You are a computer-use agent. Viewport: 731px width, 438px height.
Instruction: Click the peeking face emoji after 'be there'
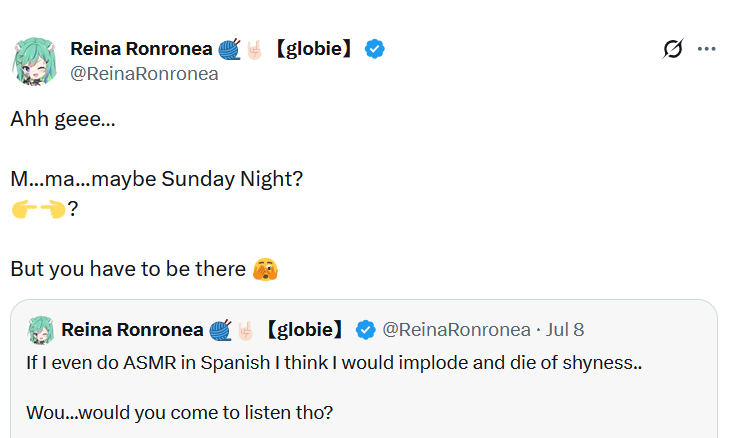(x=266, y=269)
